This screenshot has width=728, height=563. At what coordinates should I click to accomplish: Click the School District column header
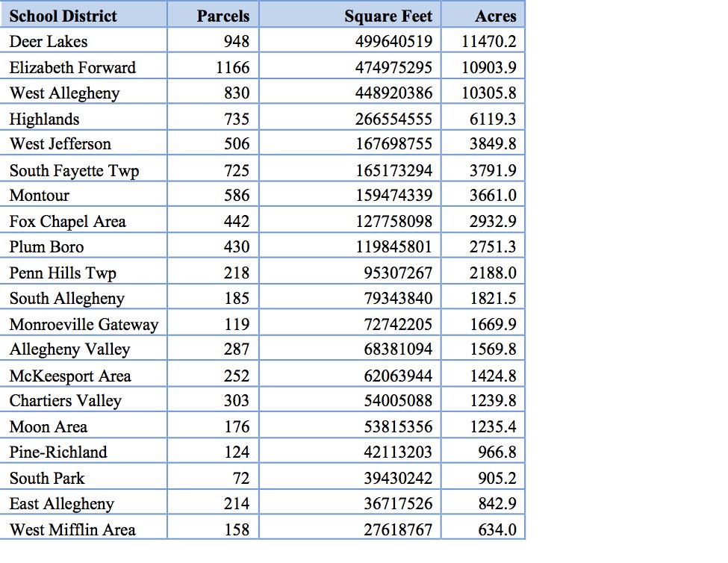(63, 16)
